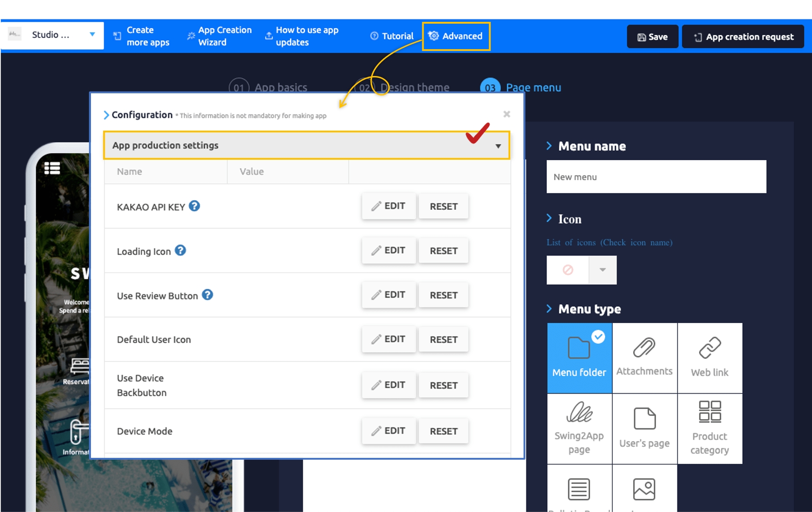Click the Menu name input field
Viewport: 812px width, 512px height.
[x=656, y=177]
